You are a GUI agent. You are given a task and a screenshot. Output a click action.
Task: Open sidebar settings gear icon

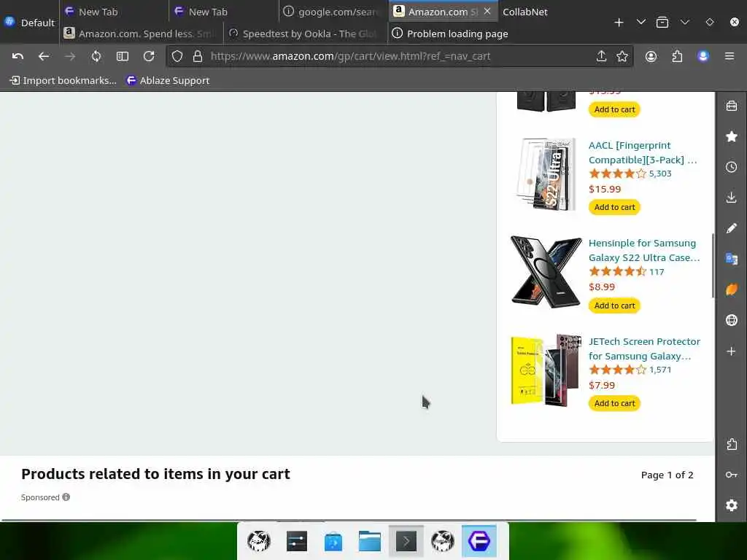coord(732,505)
